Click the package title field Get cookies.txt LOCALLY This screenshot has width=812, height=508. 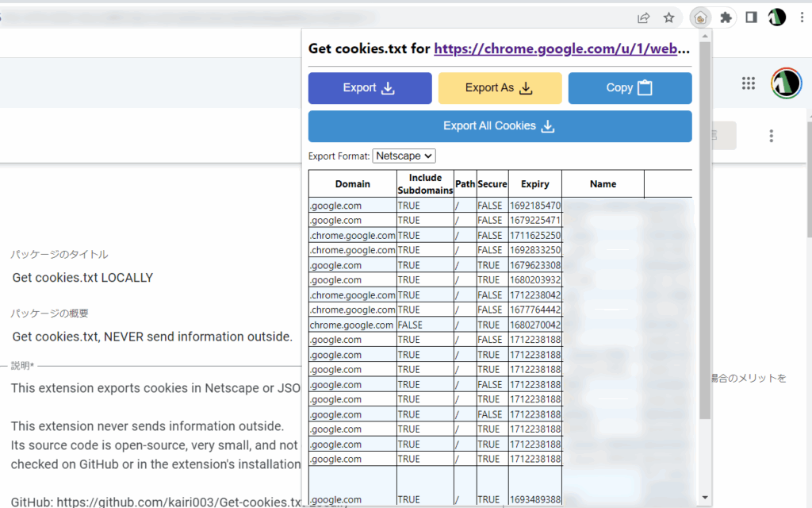click(x=83, y=278)
